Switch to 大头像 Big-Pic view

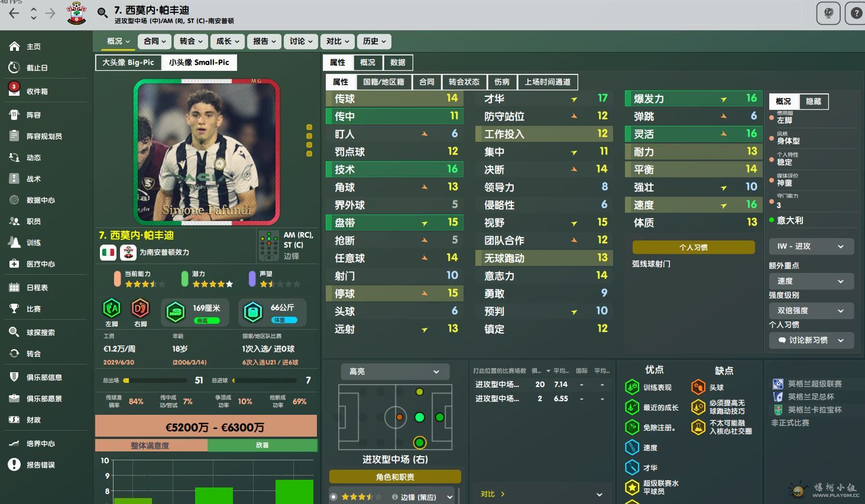click(128, 62)
